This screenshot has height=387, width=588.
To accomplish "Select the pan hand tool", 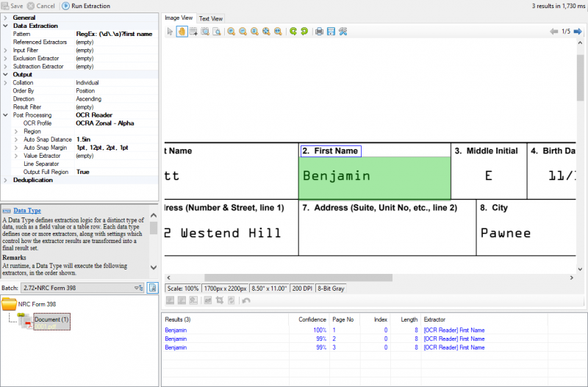I will tap(182, 32).
